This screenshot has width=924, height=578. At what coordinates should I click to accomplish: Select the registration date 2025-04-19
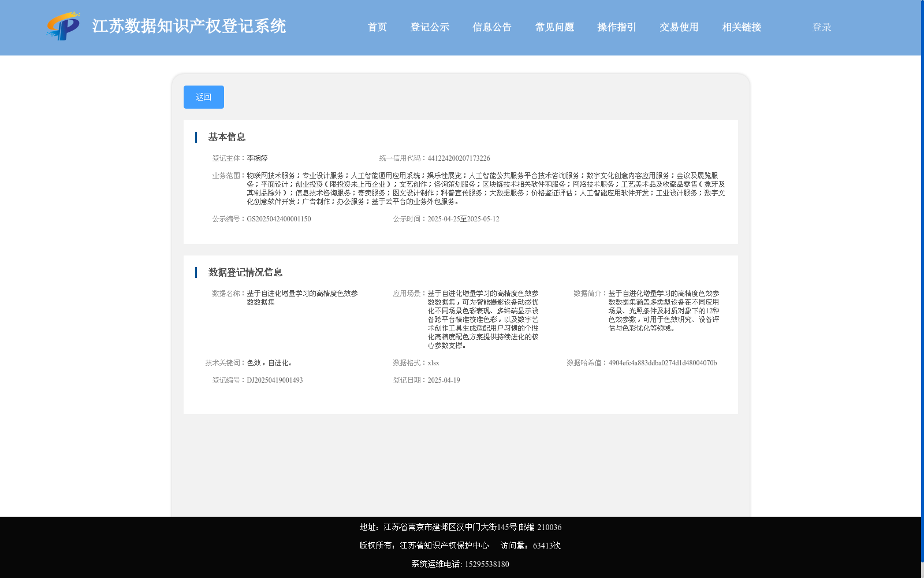444,380
